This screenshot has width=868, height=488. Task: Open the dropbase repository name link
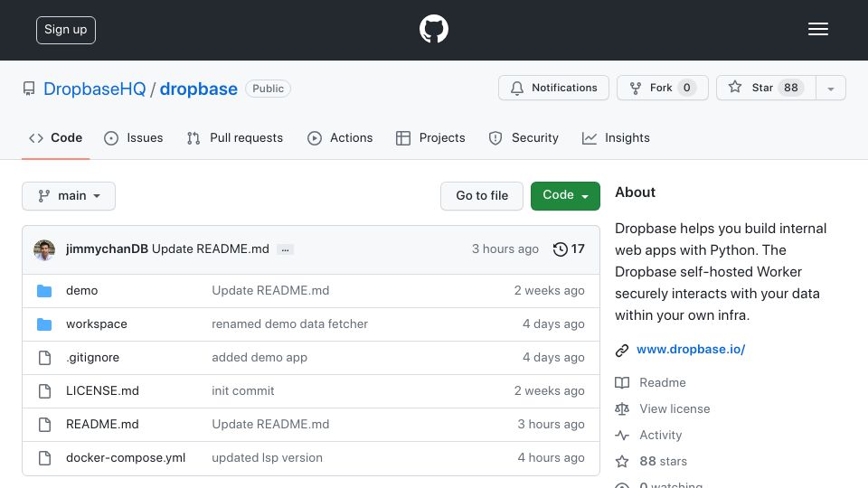coord(199,89)
